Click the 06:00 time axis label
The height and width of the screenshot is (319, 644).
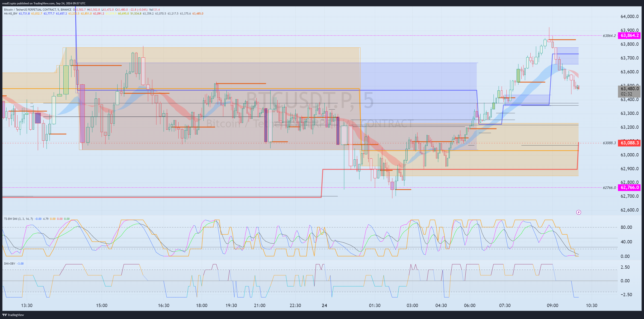(x=470, y=305)
